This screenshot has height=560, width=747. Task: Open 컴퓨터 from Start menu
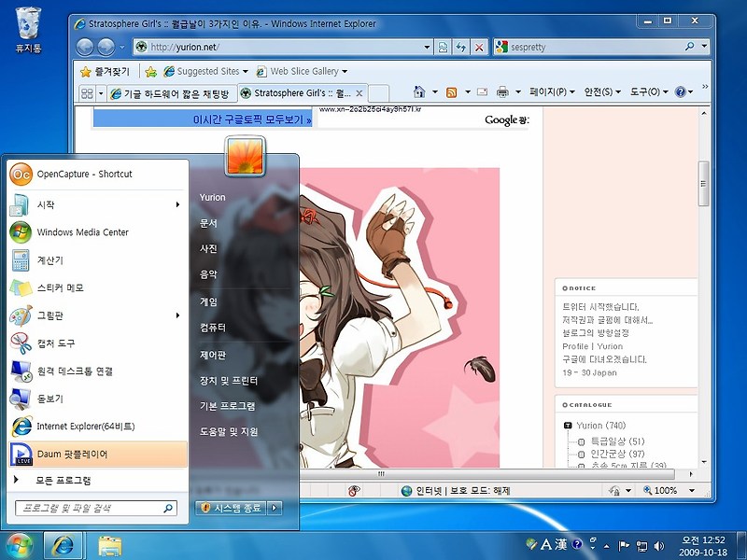pyautogui.click(x=213, y=328)
